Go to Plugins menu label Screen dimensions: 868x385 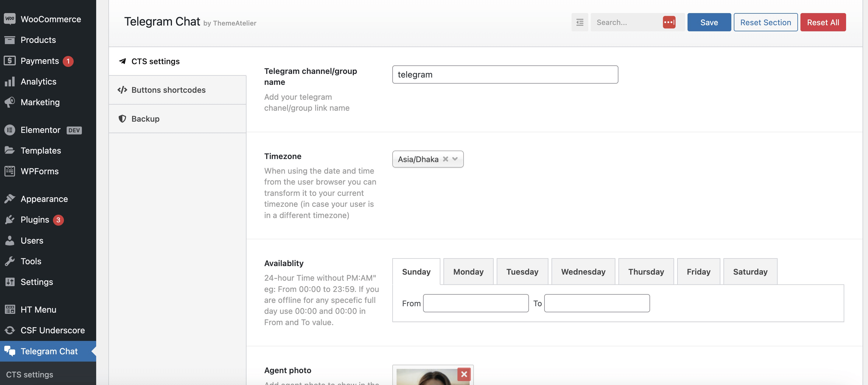(35, 220)
